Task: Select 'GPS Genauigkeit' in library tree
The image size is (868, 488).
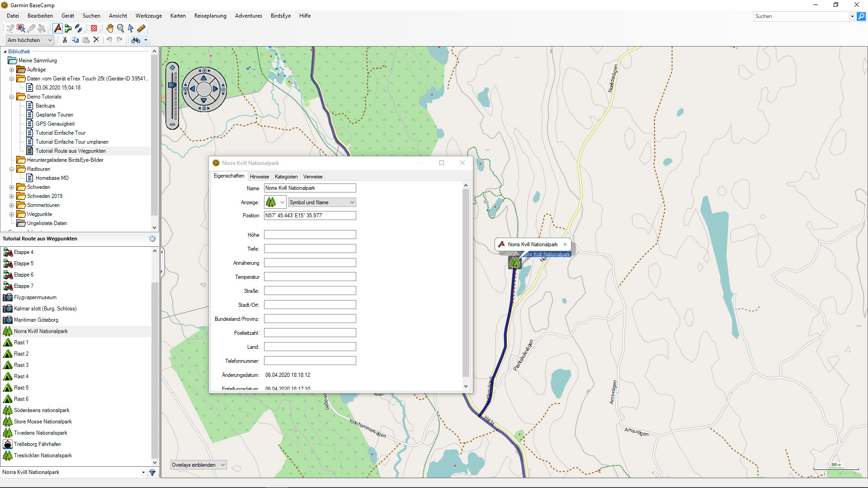Action: click(55, 124)
